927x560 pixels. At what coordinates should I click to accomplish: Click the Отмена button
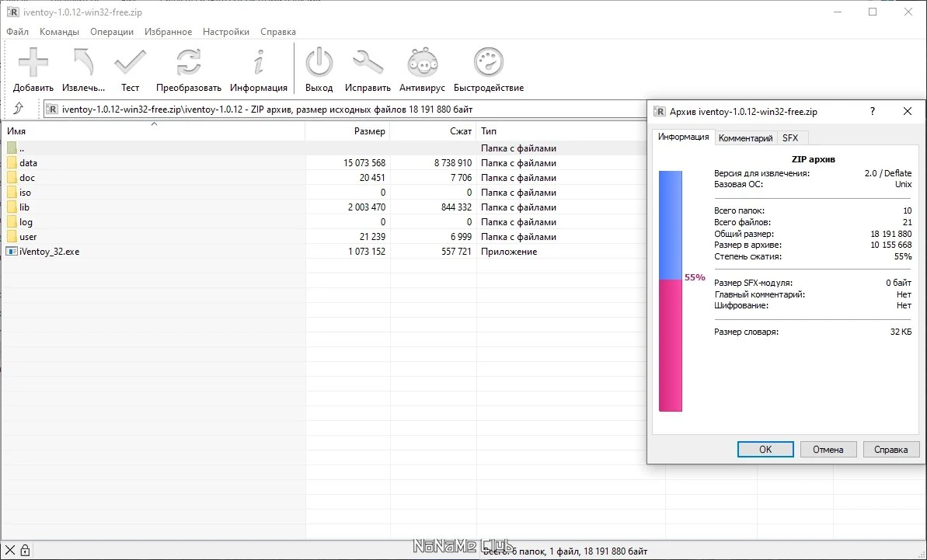pyautogui.click(x=828, y=450)
